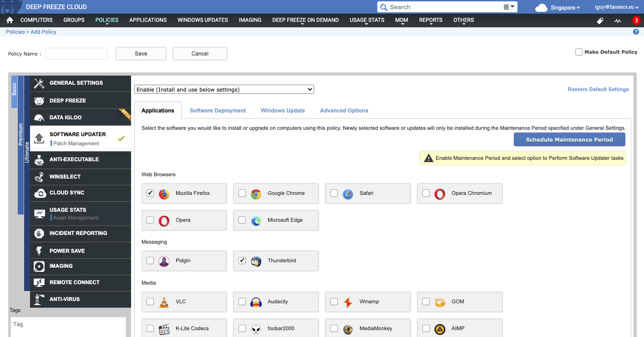Viewport: 644px width, 337px height.
Task: Go to GROUPS menu
Action: (x=74, y=20)
